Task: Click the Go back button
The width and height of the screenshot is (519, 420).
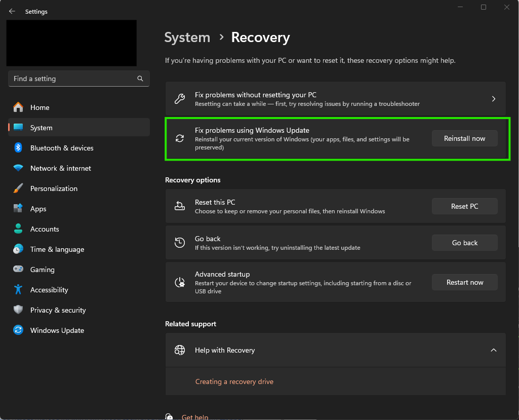Action: pyautogui.click(x=464, y=243)
